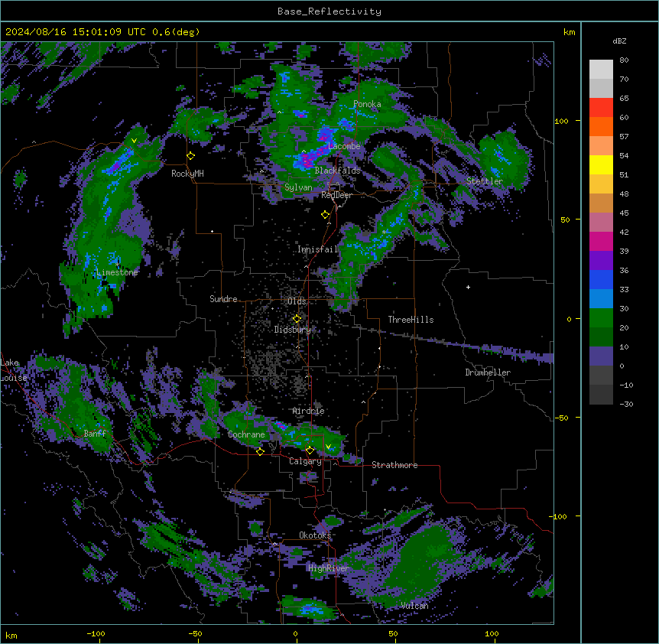
Task: Click the red 65-60 dBZ legend swatch
Action: pos(601,108)
